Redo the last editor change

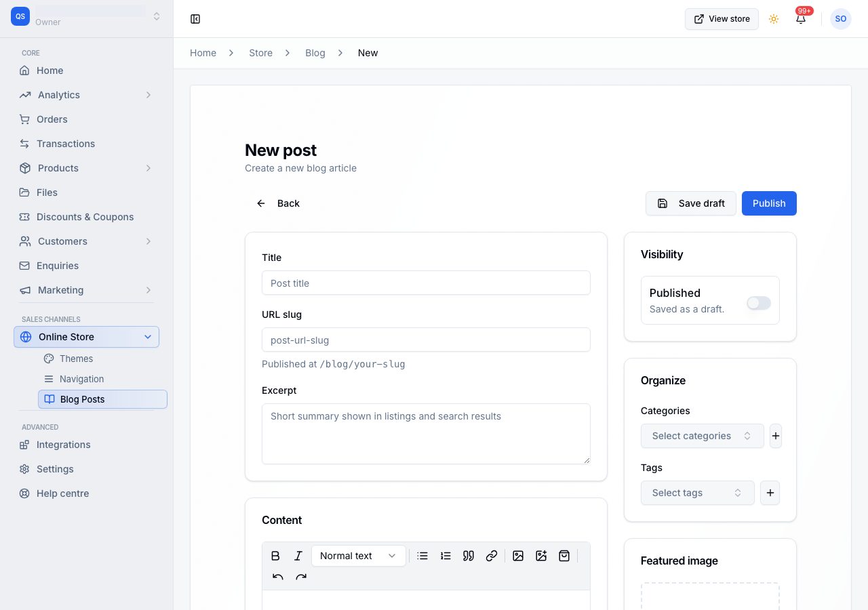301,577
